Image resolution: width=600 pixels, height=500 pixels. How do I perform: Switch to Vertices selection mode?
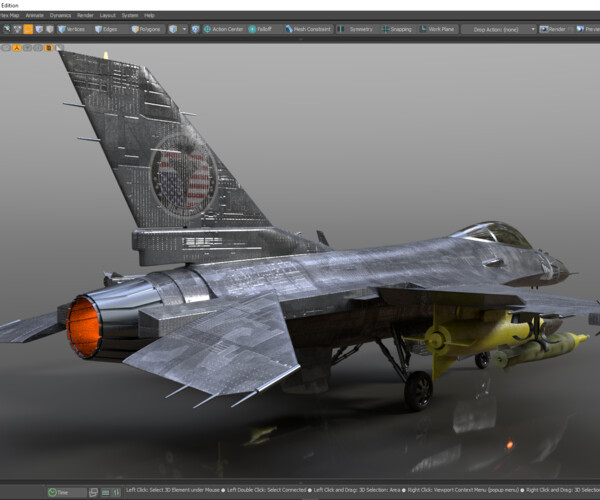tap(72, 29)
